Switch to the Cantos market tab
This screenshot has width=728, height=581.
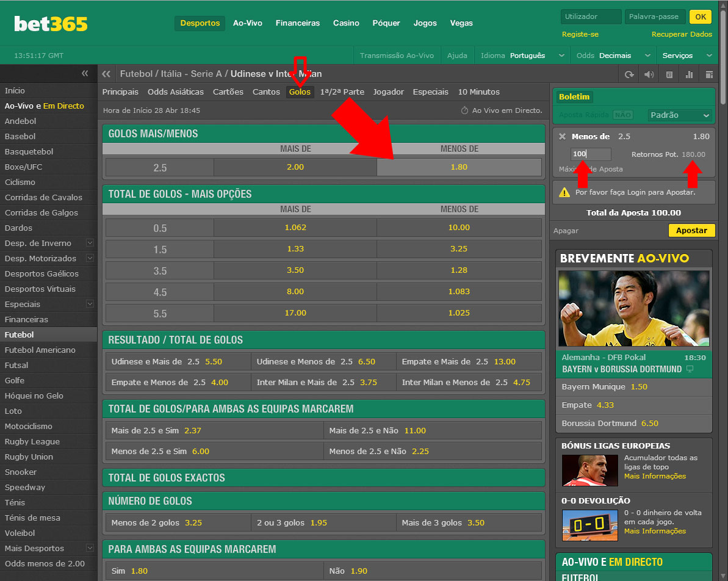[x=265, y=92]
